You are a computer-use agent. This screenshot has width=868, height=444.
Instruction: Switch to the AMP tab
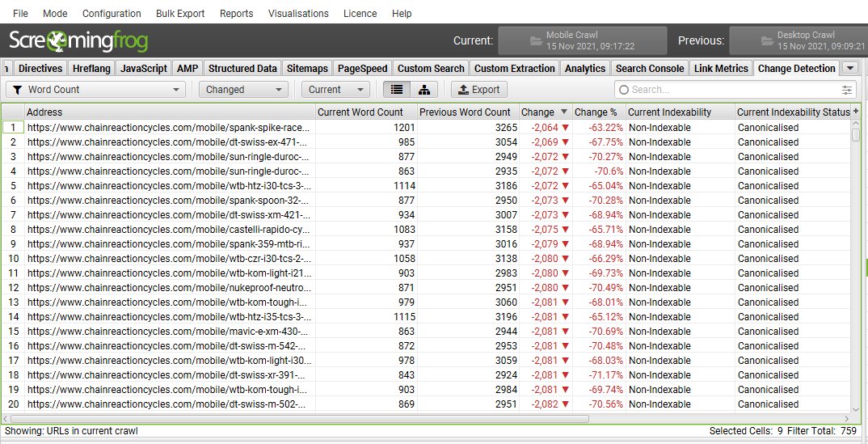tap(188, 69)
